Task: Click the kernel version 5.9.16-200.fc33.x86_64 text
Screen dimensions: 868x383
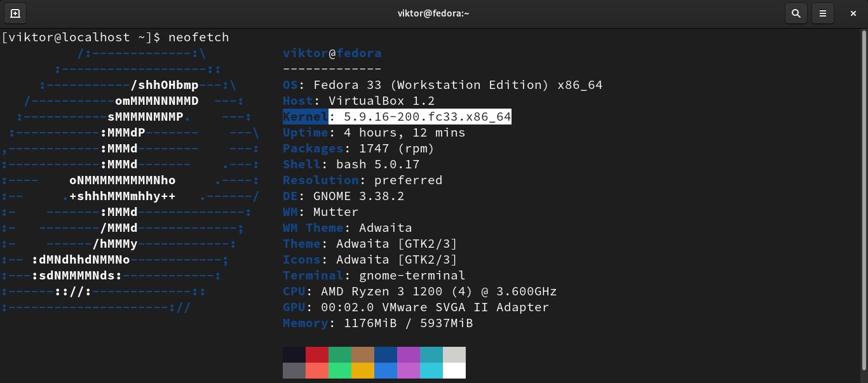Action: point(427,117)
